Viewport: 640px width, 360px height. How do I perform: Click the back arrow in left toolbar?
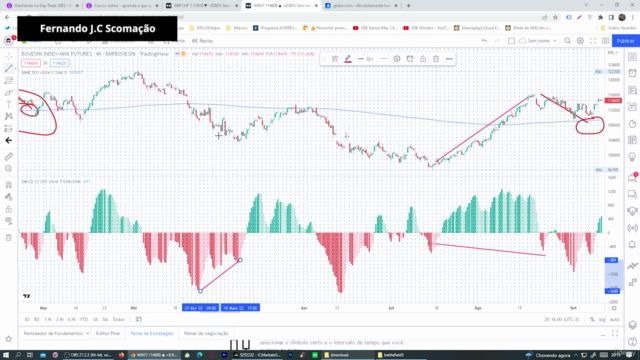pyautogui.click(x=9, y=140)
